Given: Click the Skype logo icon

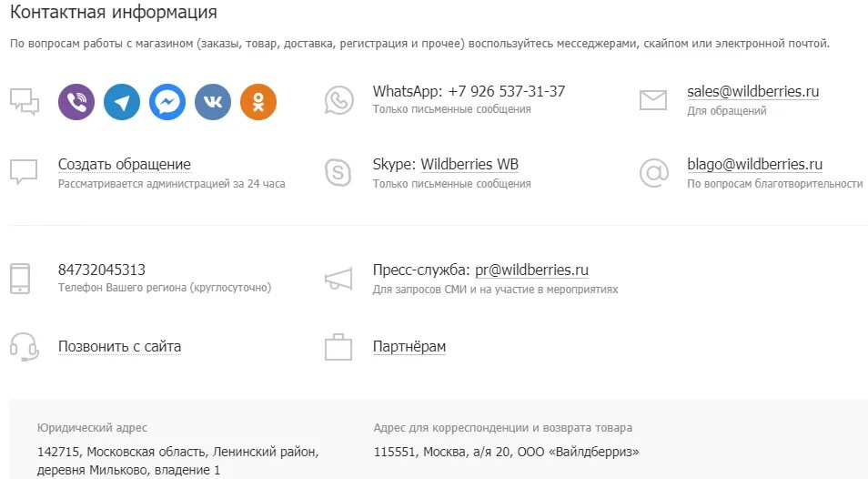Looking at the screenshot, I should pos(338,172).
